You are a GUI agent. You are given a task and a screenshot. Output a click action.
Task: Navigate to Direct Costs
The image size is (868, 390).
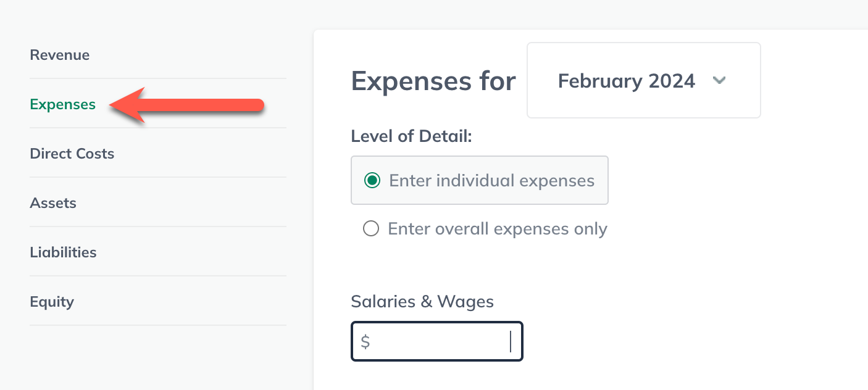[x=72, y=153]
